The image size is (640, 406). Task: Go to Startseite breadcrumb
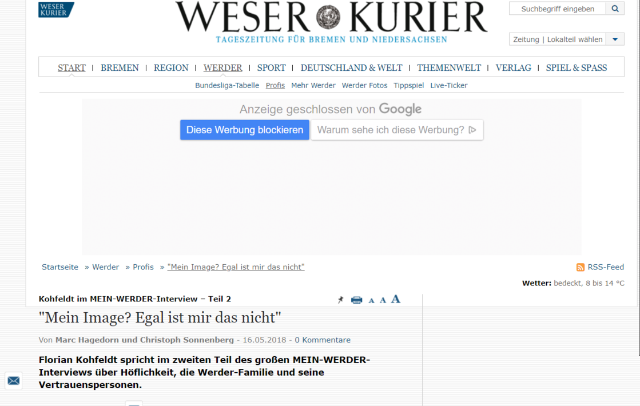[x=60, y=267]
